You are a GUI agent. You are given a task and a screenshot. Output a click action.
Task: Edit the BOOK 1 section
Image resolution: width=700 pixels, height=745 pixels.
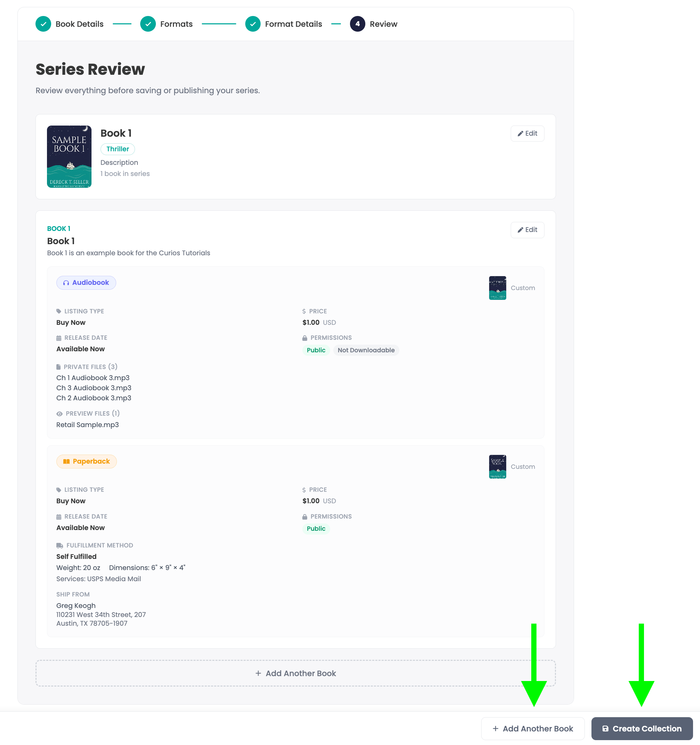coord(527,230)
